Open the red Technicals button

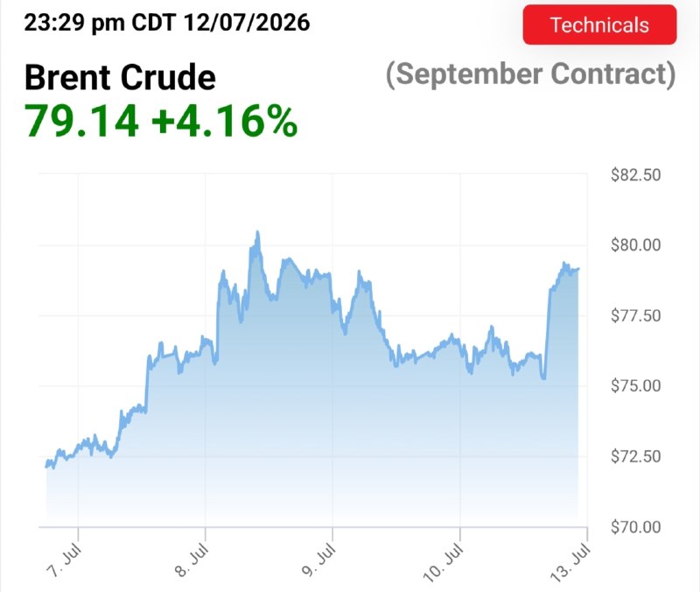[x=599, y=25]
